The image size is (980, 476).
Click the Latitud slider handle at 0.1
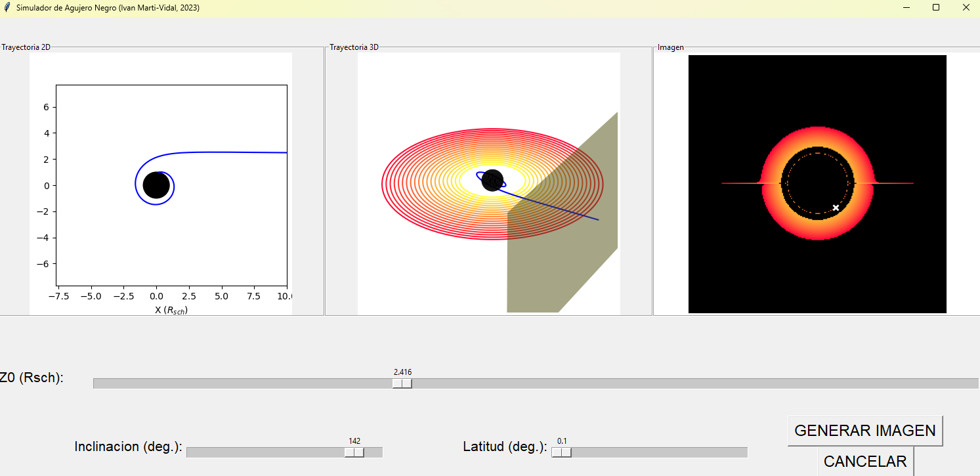pyautogui.click(x=561, y=452)
